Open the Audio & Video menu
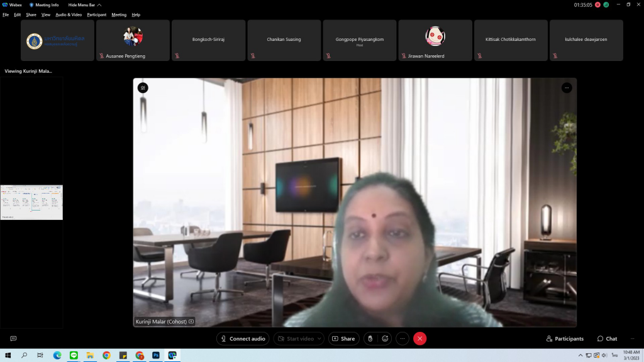Screen dimensions: 644x362 click(69, 14)
